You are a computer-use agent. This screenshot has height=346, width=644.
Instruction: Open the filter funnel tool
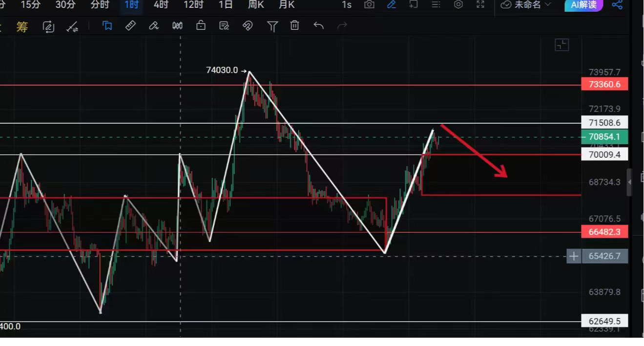coord(272,26)
